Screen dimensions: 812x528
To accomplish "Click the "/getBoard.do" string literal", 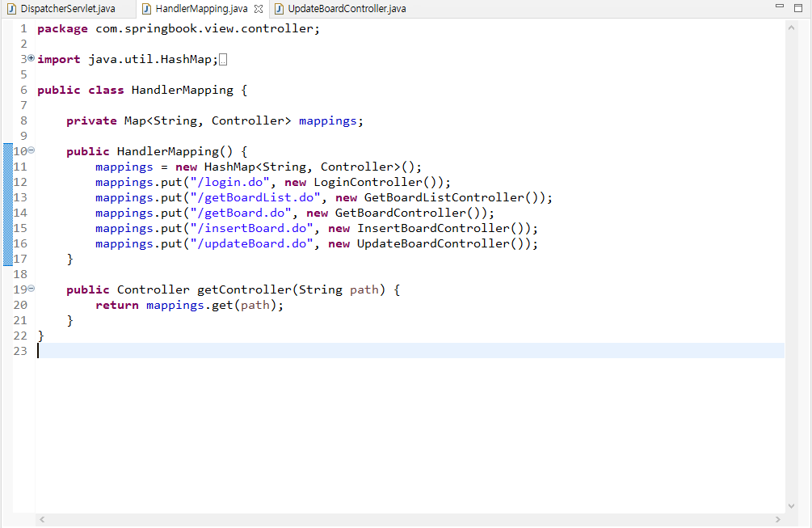I will coord(240,213).
